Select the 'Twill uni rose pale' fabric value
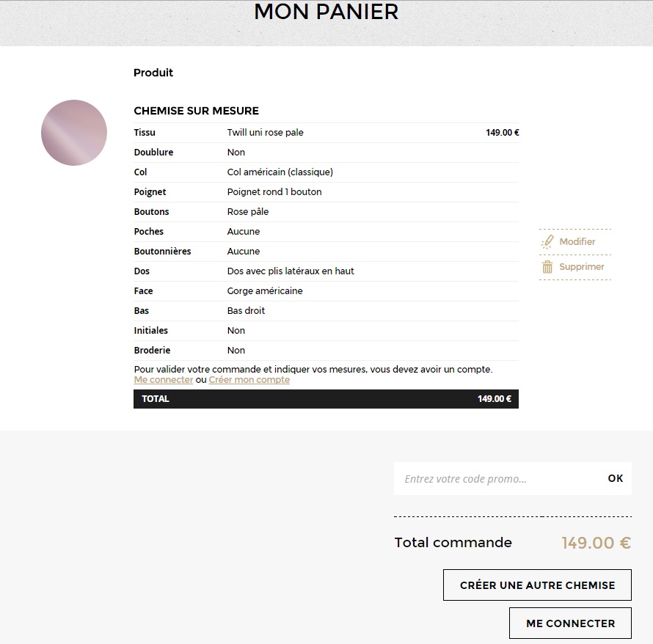 point(265,133)
